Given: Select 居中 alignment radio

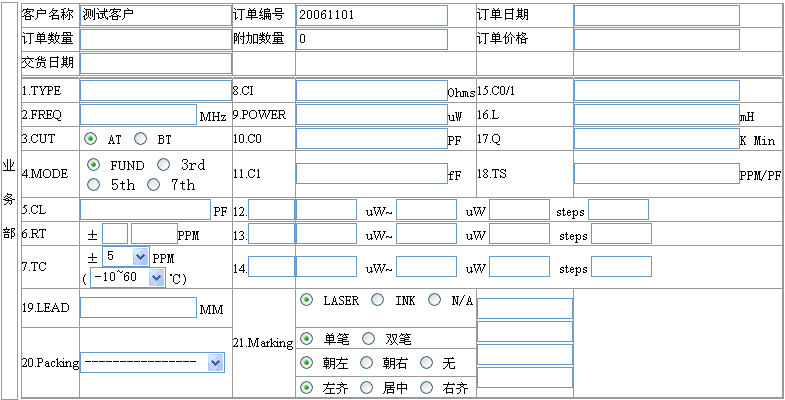Looking at the screenshot, I should 366,387.
